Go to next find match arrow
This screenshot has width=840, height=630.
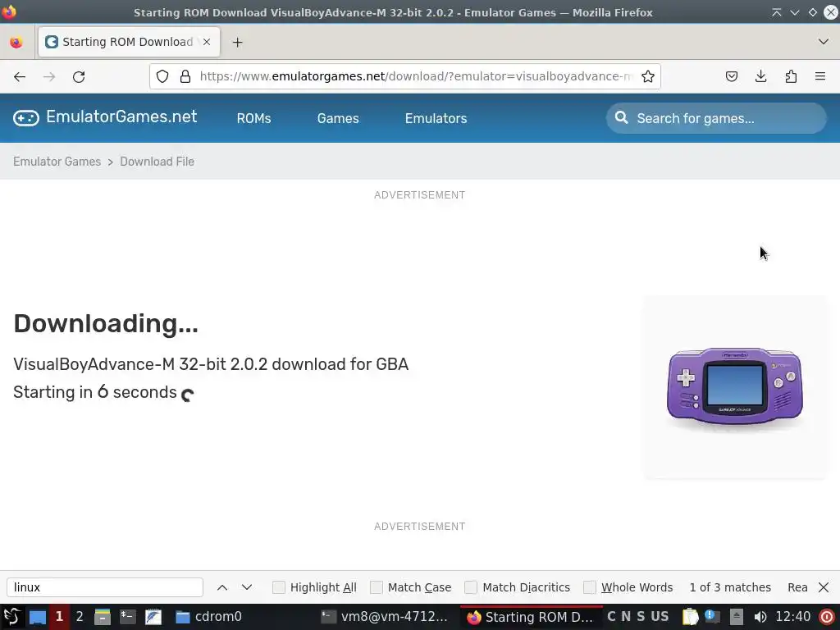click(247, 587)
